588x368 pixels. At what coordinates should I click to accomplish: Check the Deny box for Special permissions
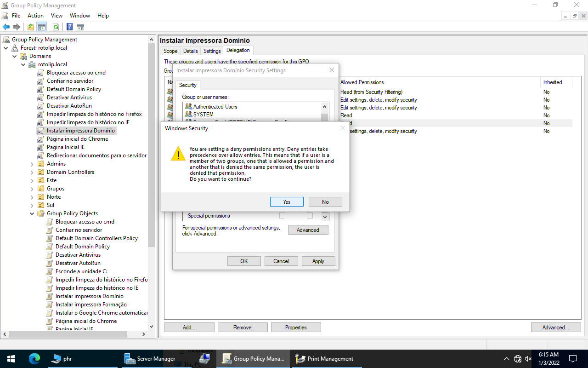(310, 216)
